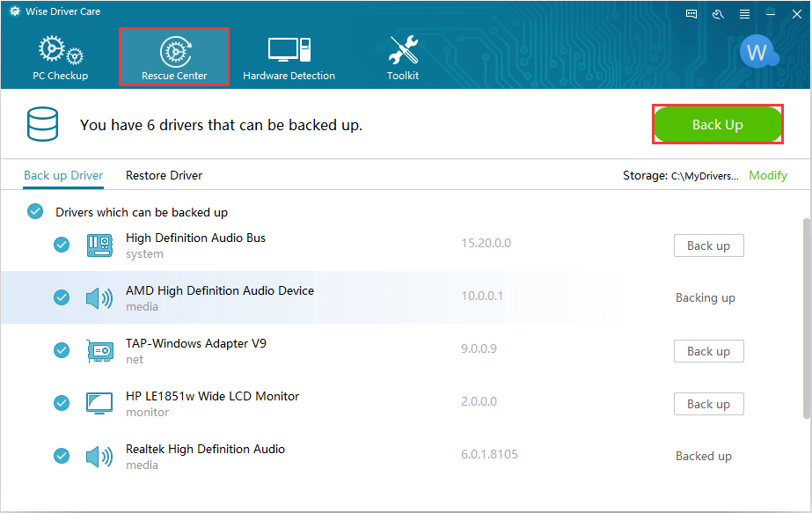Uncheck HP LE1851w Wide LCD Monitor
The width and height of the screenshot is (812, 513).
point(62,403)
